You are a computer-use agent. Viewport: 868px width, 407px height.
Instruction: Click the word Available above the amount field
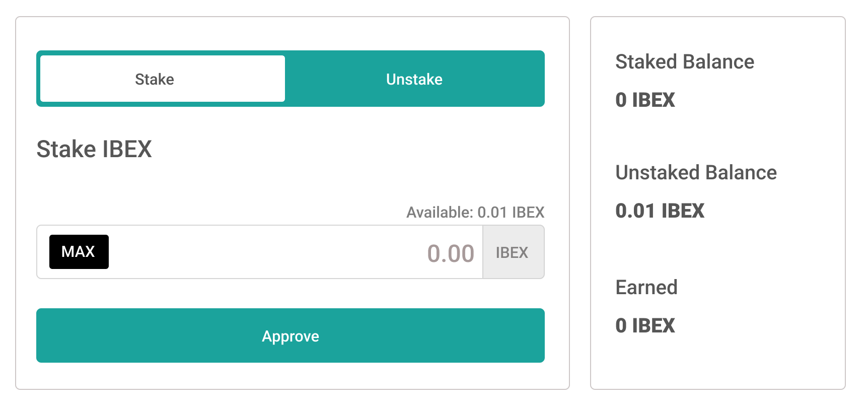click(439, 212)
